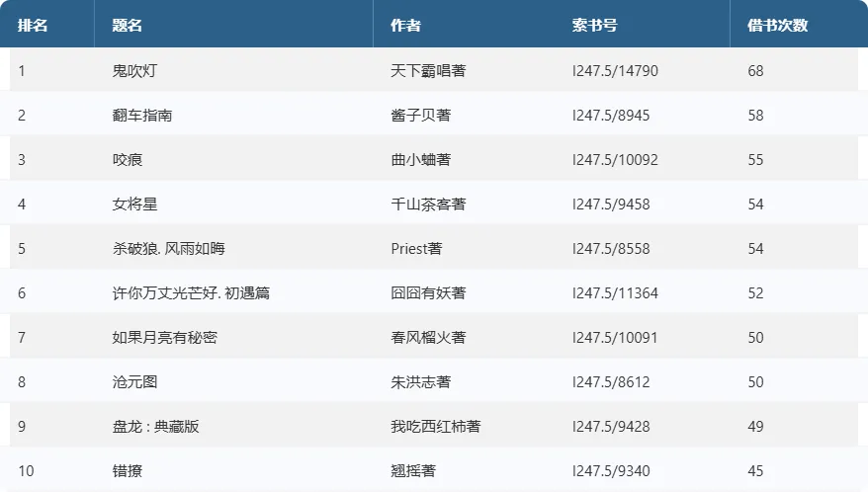Click author 酱子贝著
The height and width of the screenshot is (492, 868).
(421, 116)
